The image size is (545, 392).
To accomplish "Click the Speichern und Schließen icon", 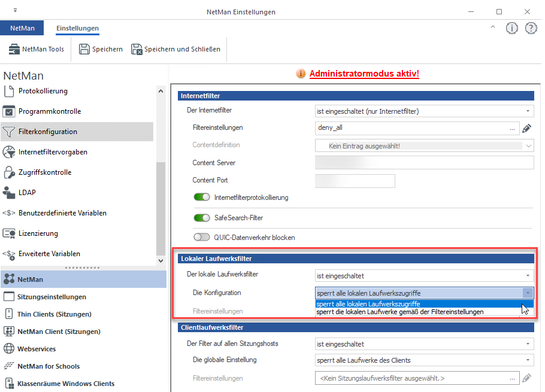I will (137, 49).
